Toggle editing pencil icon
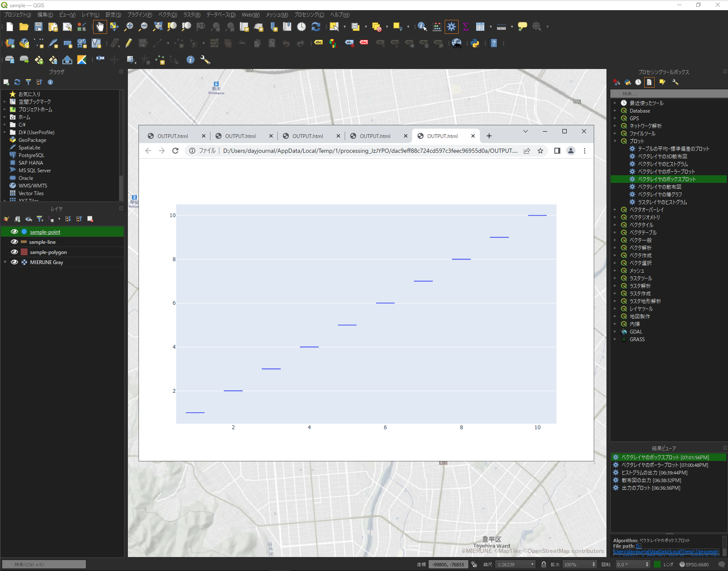The height and width of the screenshot is (571, 728). 129,43
